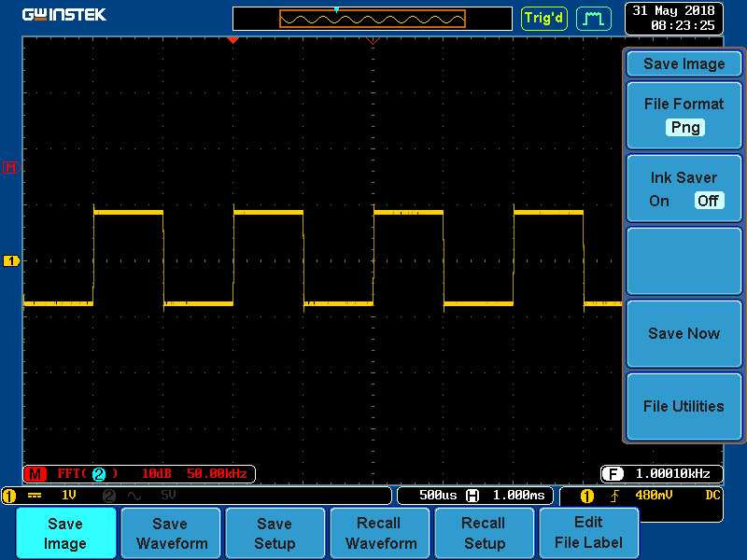Click the FFT source channel 2 badge
The height and width of the screenshot is (560, 747).
[99, 474]
